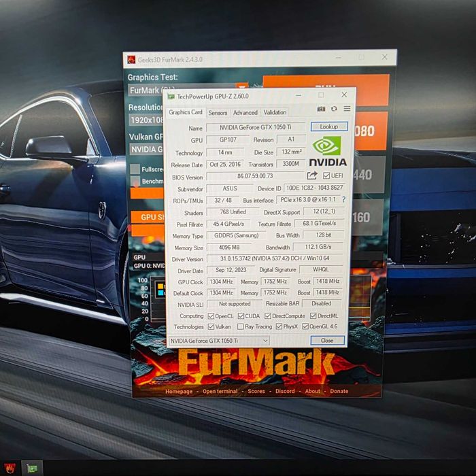
Task: Click the Release Date value Oct 25, 2016
Action: 225,165
